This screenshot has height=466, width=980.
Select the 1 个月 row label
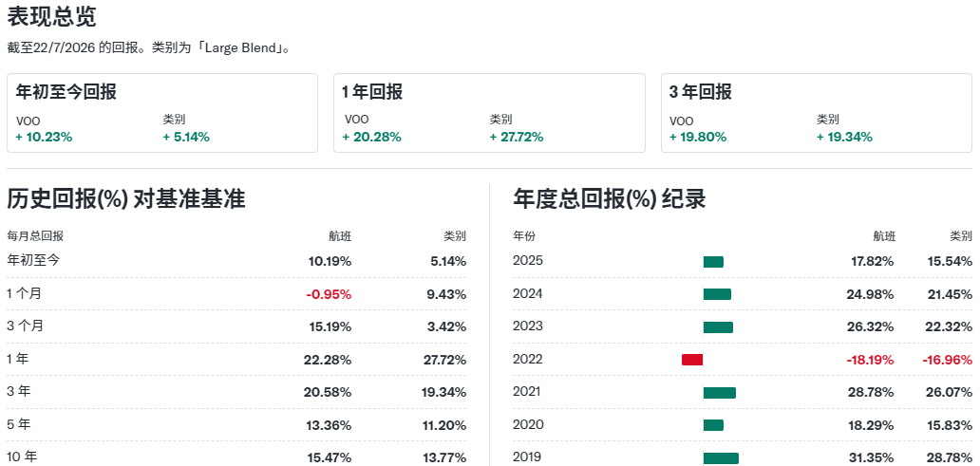pos(25,293)
